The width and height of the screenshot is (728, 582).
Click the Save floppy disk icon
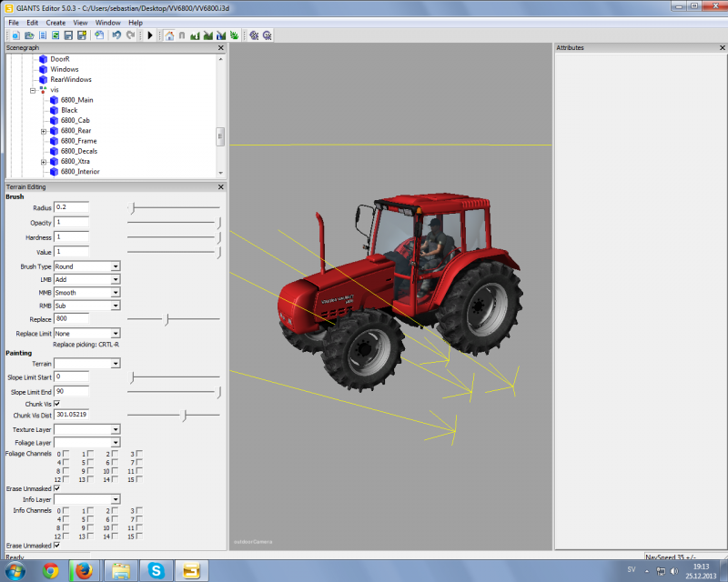pyautogui.click(x=68, y=35)
